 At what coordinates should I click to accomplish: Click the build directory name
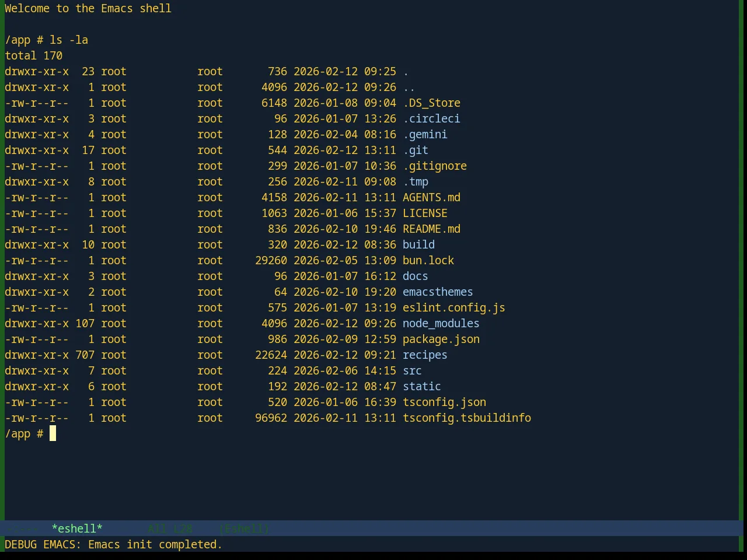pos(419,244)
